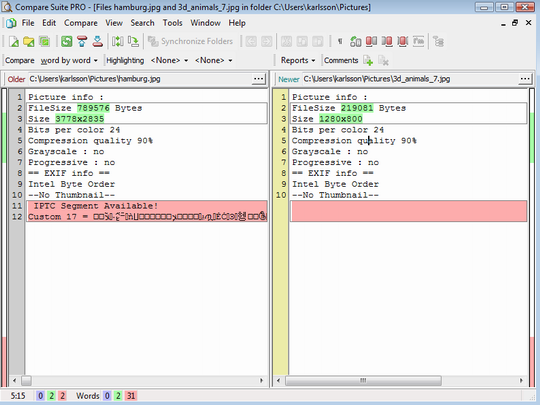Viewport: 540px width, 405px height.
Task: Click the green '789576' value in left pane
Action: [93, 108]
